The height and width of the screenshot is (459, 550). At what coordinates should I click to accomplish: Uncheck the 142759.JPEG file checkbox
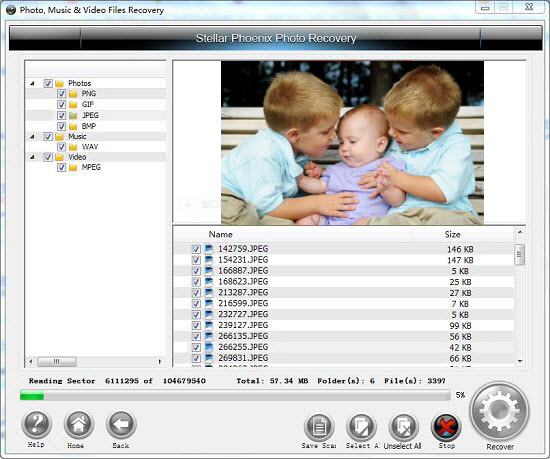click(x=196, y=249)
